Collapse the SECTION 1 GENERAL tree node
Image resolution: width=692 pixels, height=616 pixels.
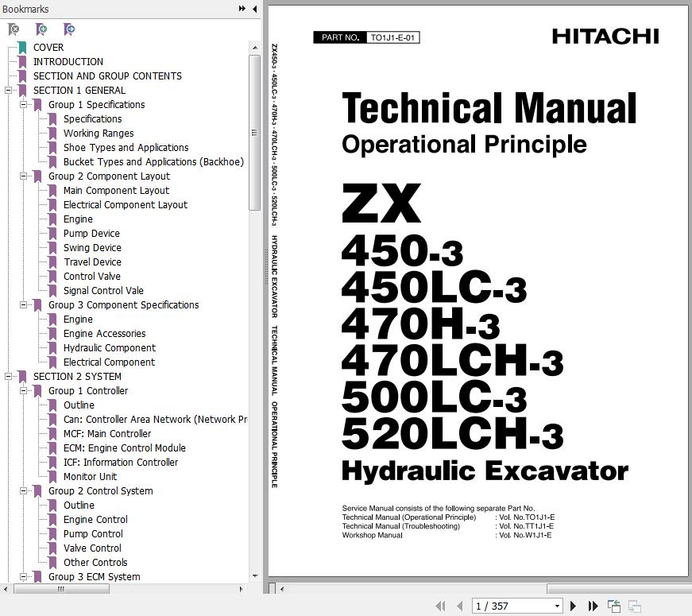(9, 90)
